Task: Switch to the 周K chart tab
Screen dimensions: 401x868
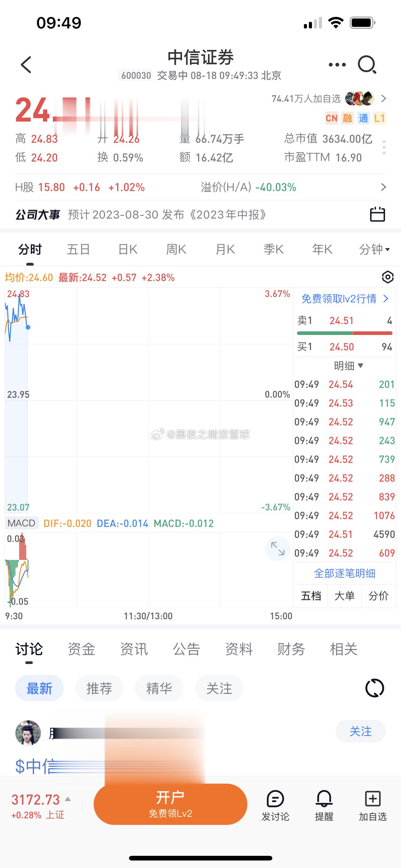Action: point(176,249)
